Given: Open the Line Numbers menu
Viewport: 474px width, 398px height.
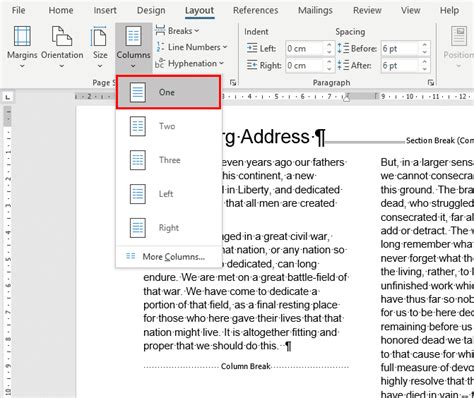Looking at the screenshot, I should [191, 47].
